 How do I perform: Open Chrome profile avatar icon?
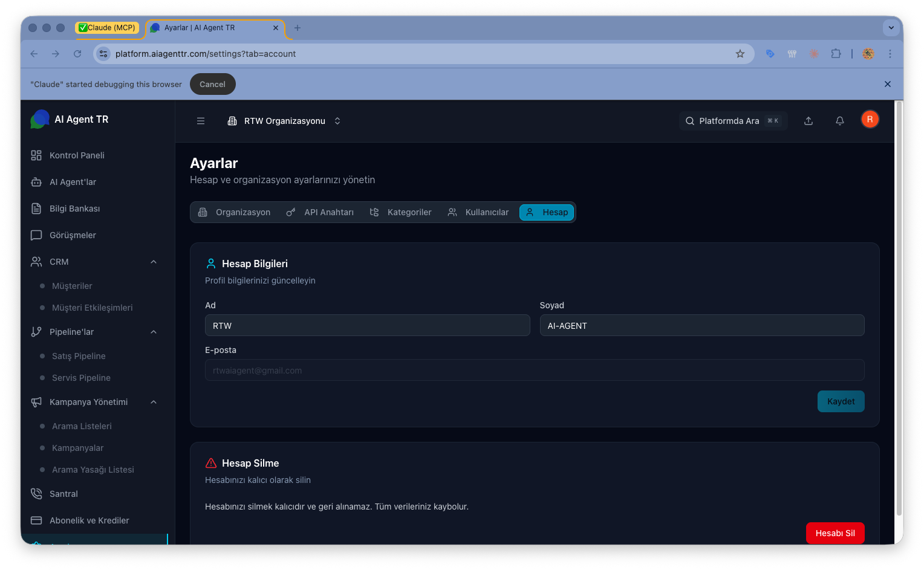click(868, 54)
